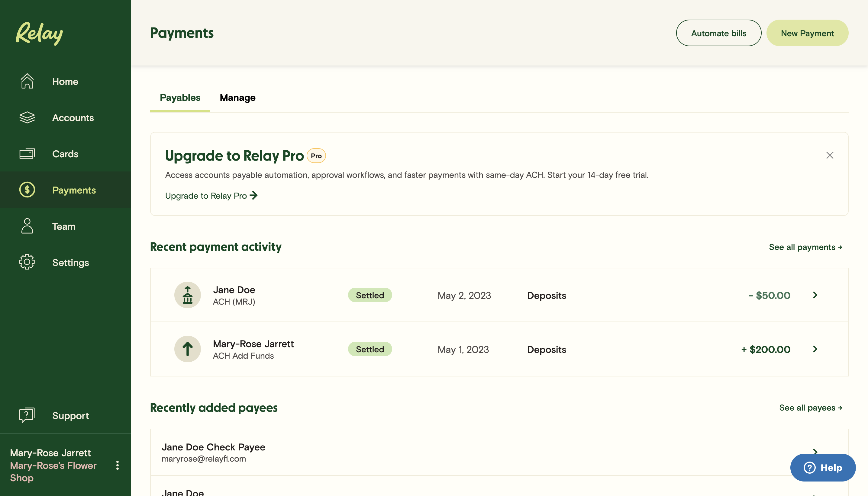Expand details for the Mary-Rose Jarrett payment
Screen dimensions: 868x496
click(815, 349)
